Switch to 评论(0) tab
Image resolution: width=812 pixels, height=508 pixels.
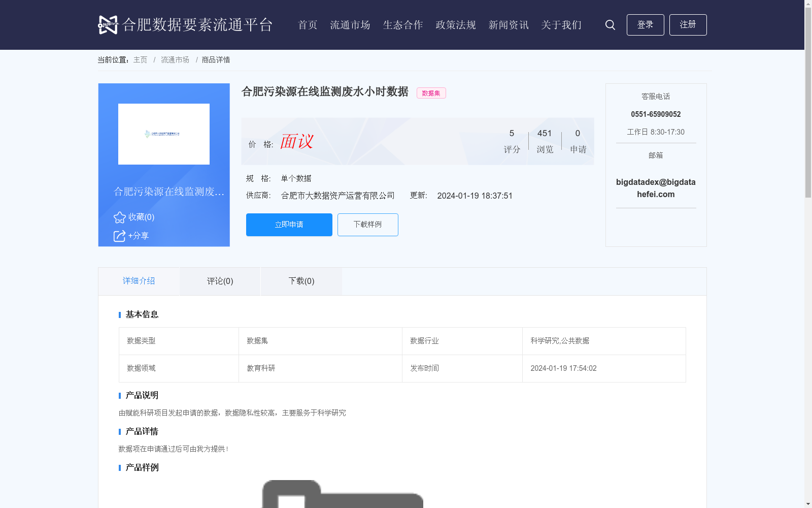tap(220, 281)
